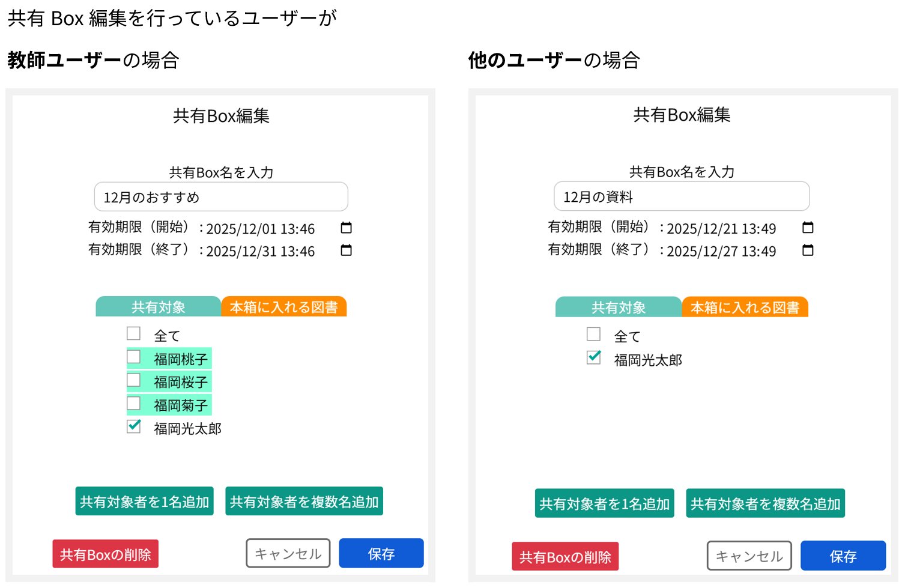The image size is (905, 588).
Task: Open end date calendar picker in teacher panel
Action: pyautogui.click(x=346, y=250)
